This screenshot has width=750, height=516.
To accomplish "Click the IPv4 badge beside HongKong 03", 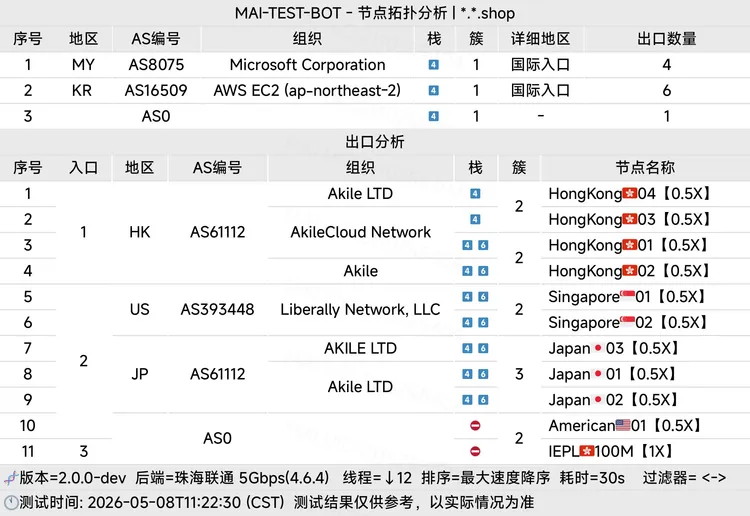I will 475,220.
